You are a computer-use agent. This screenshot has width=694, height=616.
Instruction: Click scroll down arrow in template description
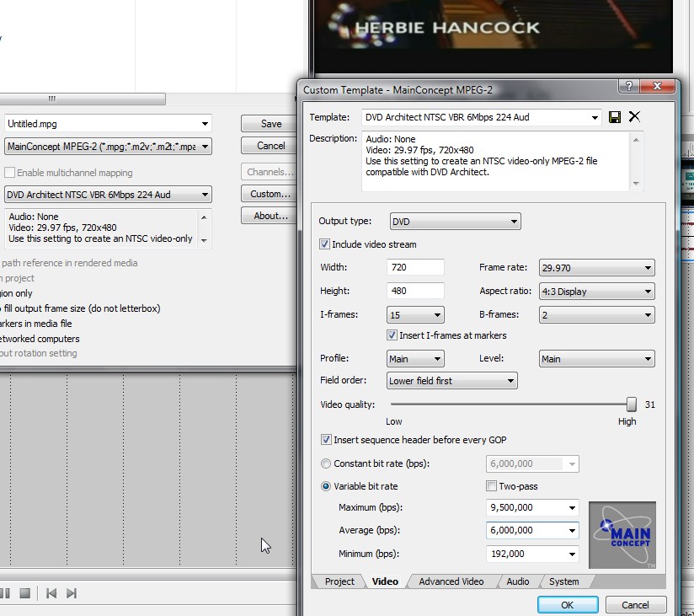pyautogui.click(x=636, y=184)
